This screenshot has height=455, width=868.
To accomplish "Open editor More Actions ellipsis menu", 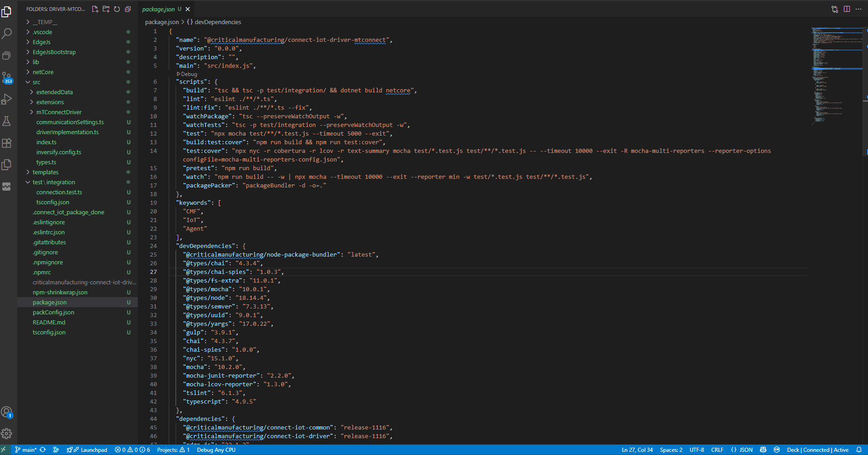I will 858,9.
